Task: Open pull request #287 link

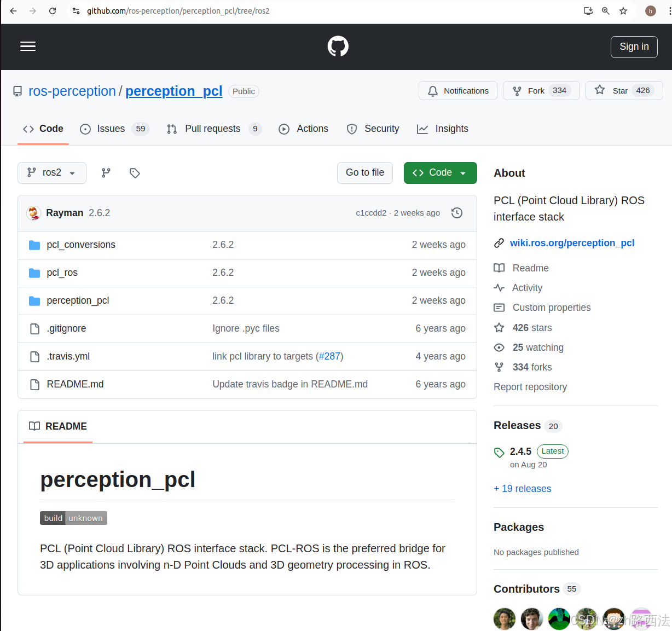Action: 329,356
